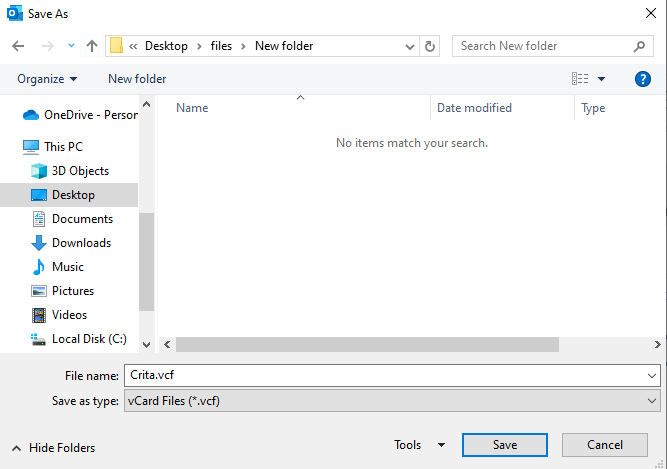Open the Save as type combo box
Screen dimensions: 667x469
[x=392, y=401]
